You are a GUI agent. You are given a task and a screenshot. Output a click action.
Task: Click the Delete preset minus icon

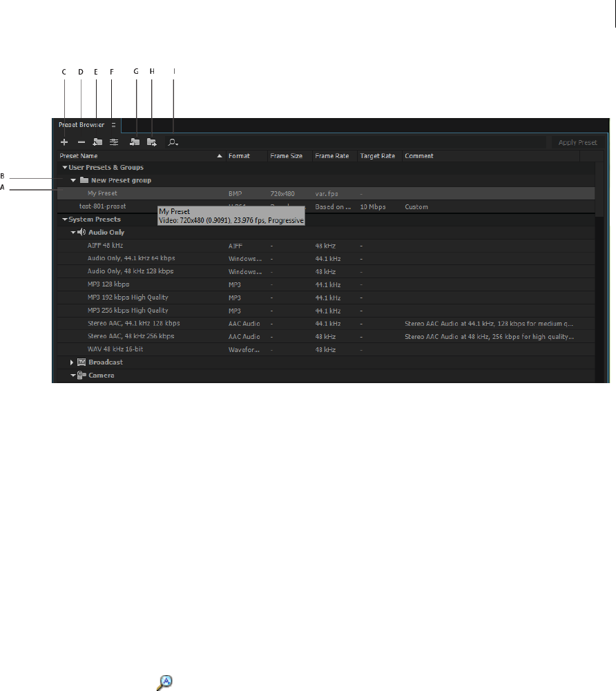(x=81, y=142)
